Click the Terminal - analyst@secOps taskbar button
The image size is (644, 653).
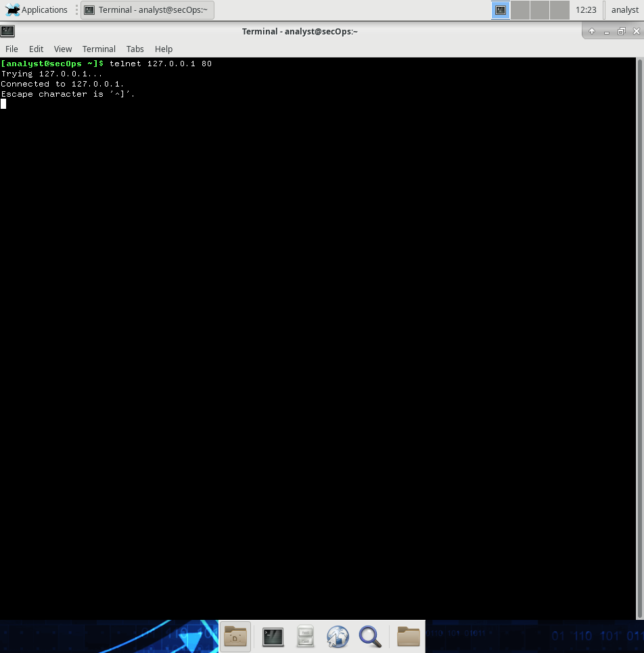147,10
